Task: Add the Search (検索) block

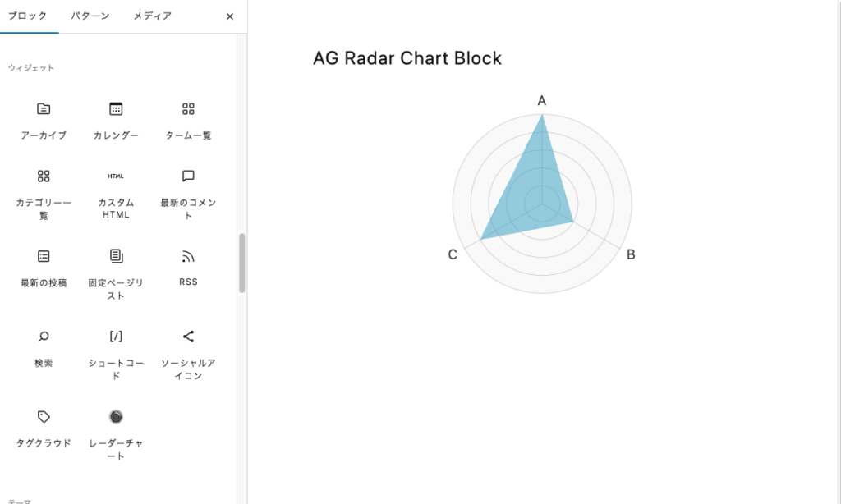Action: [44, 346]
